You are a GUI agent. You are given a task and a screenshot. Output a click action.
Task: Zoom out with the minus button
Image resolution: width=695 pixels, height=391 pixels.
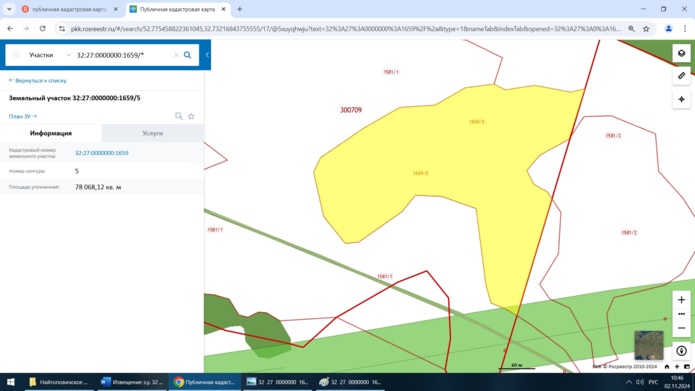pyautogui.click(x=681, y=328)
